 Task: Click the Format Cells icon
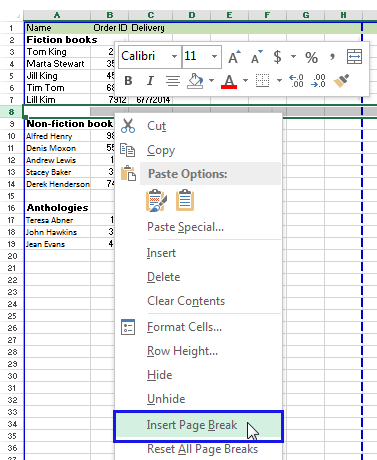pyautogui.click(x=128, y=327)
